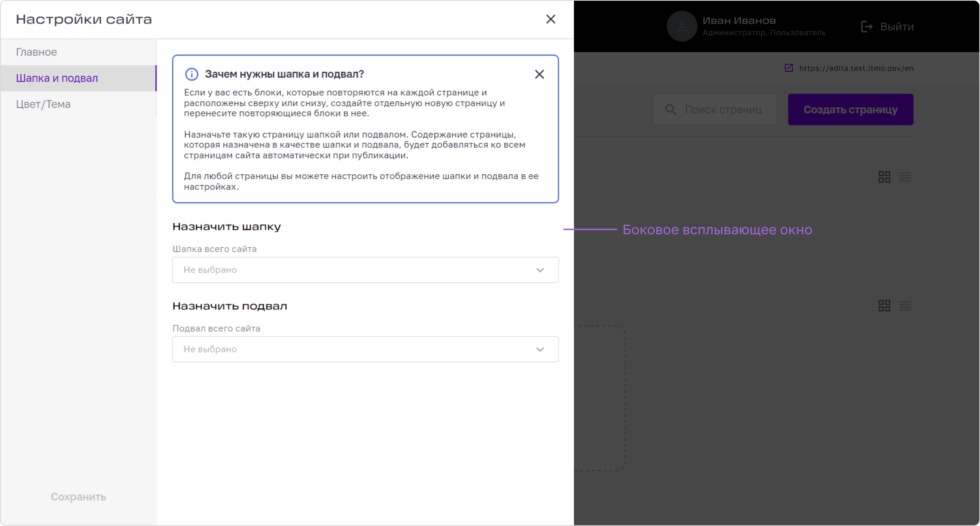Switch lower section to grid view
This screenshot has height=526, width=980.
(884, 305)
